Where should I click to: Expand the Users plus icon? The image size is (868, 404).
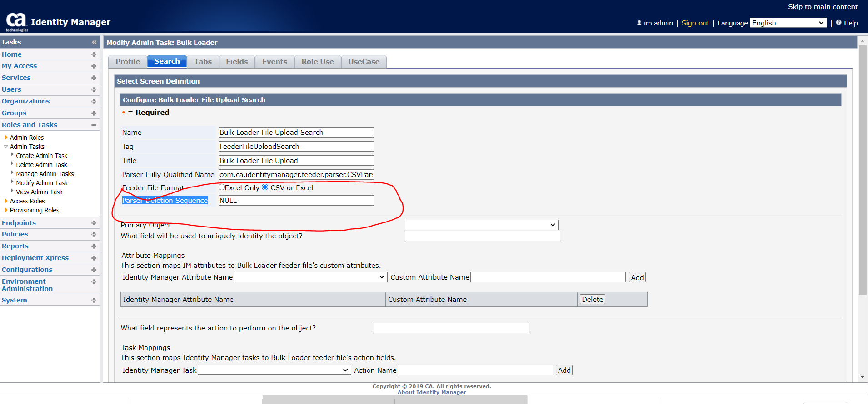[x=94, y=90]
